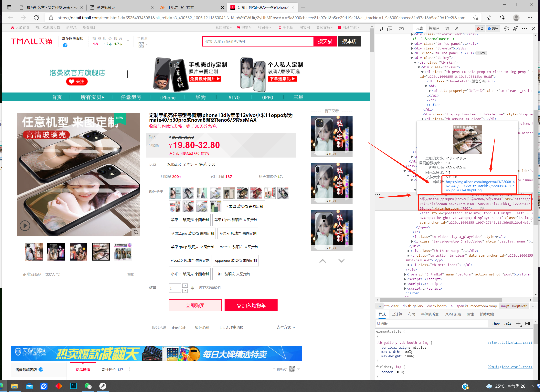Click the DevTools inspect element picker icon

coord(380,29)
